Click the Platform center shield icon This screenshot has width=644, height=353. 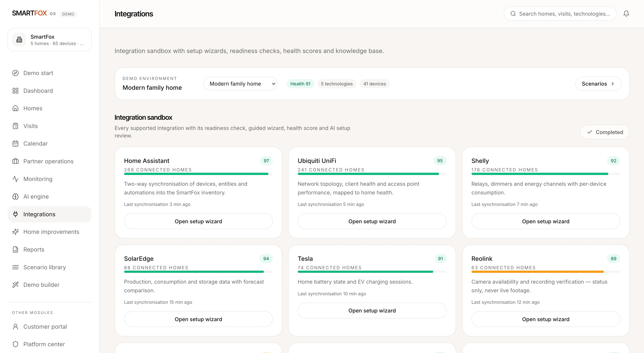click(15, 344)
